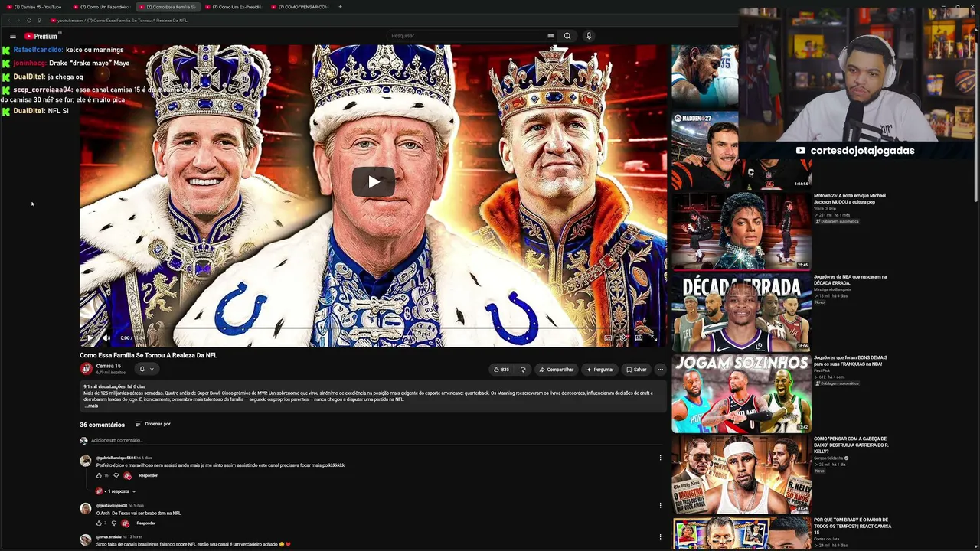Switch to the 'Como Um Ex-Presid' browser tab
980x551 pixels.
tap(234, 7)
